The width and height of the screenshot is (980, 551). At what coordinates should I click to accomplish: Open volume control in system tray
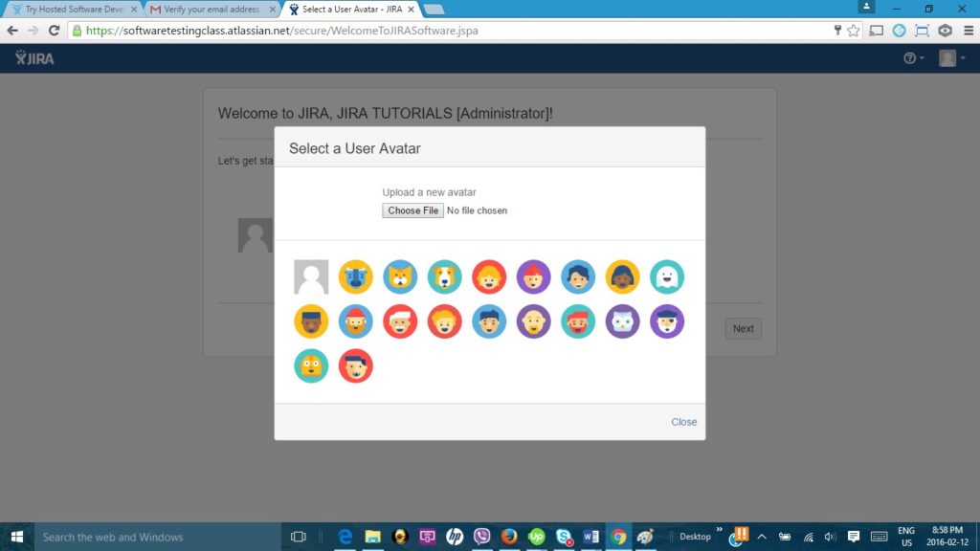830,537
